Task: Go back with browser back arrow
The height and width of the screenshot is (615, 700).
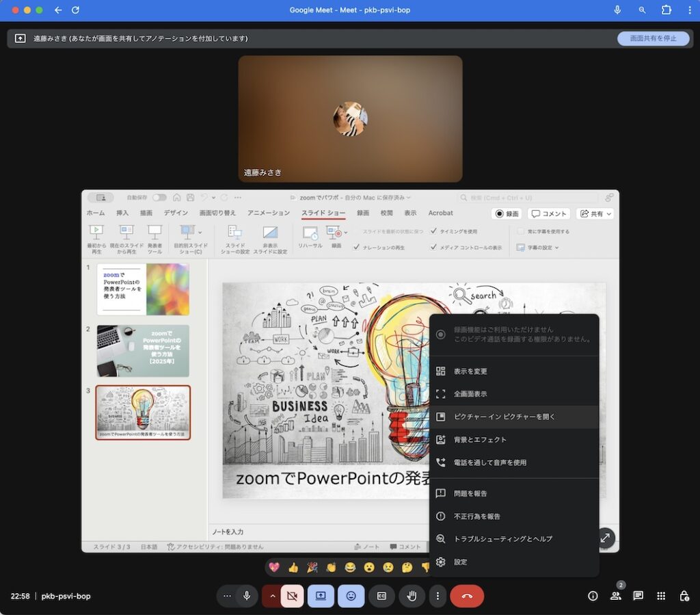Action: [58, 10]
